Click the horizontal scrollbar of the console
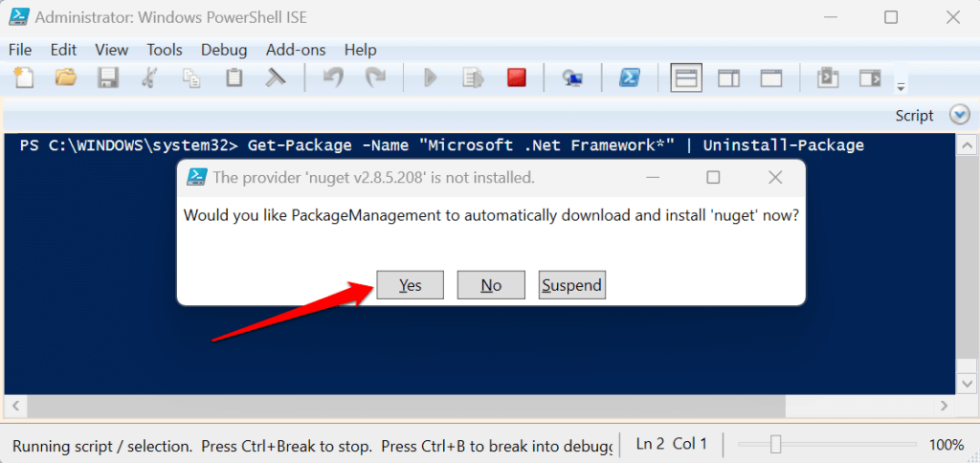This screenshot has height=463, width=980. pyautogui.click(x=479, y=408)
